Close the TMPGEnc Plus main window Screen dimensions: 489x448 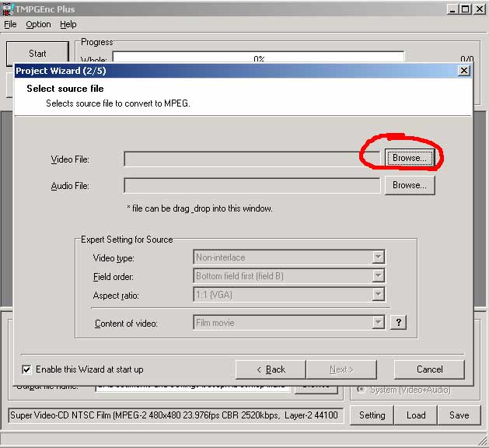[x=480, y=9]
